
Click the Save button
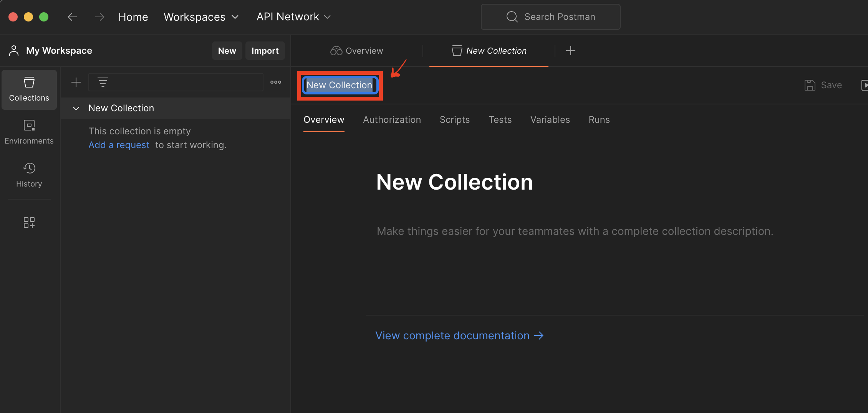click(x=823, y=85)
